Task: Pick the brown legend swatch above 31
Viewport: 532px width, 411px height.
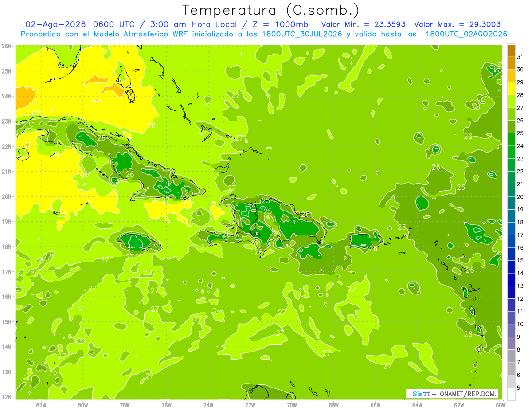Action: tap(511, 51)
